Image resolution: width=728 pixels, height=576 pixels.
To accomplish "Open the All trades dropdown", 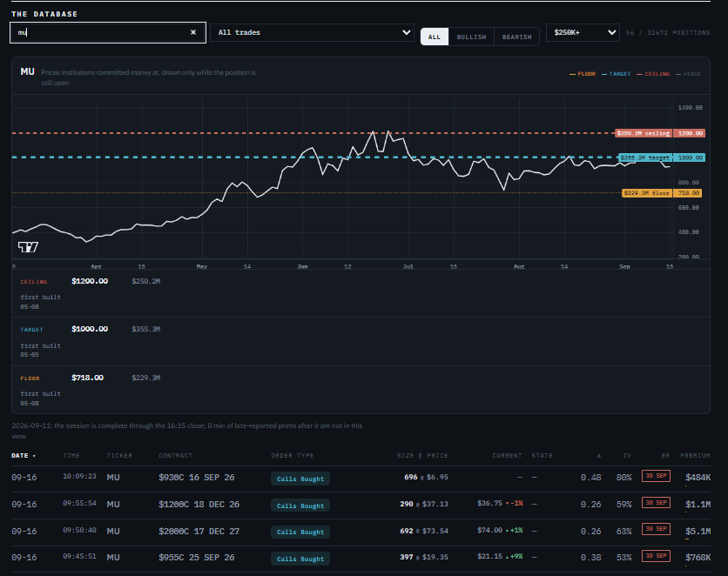I will coord(312,32).
